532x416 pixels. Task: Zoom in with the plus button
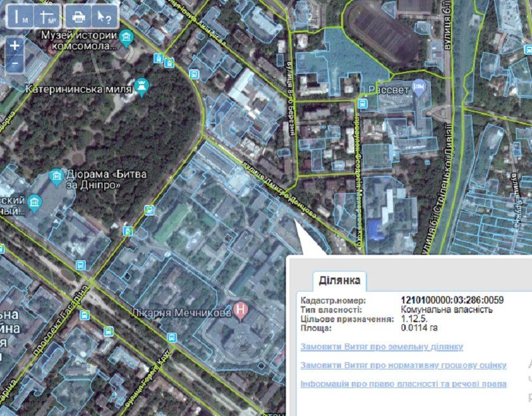tap(15, 46)
